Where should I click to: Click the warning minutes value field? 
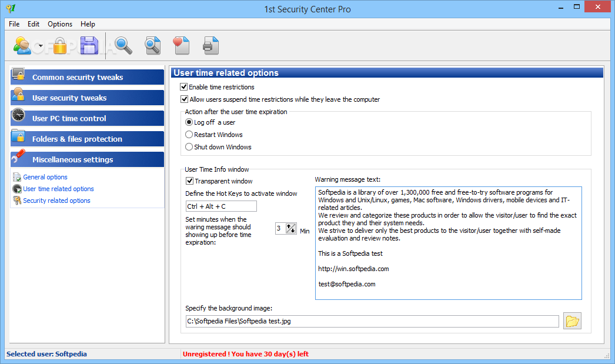coord(280,228)
